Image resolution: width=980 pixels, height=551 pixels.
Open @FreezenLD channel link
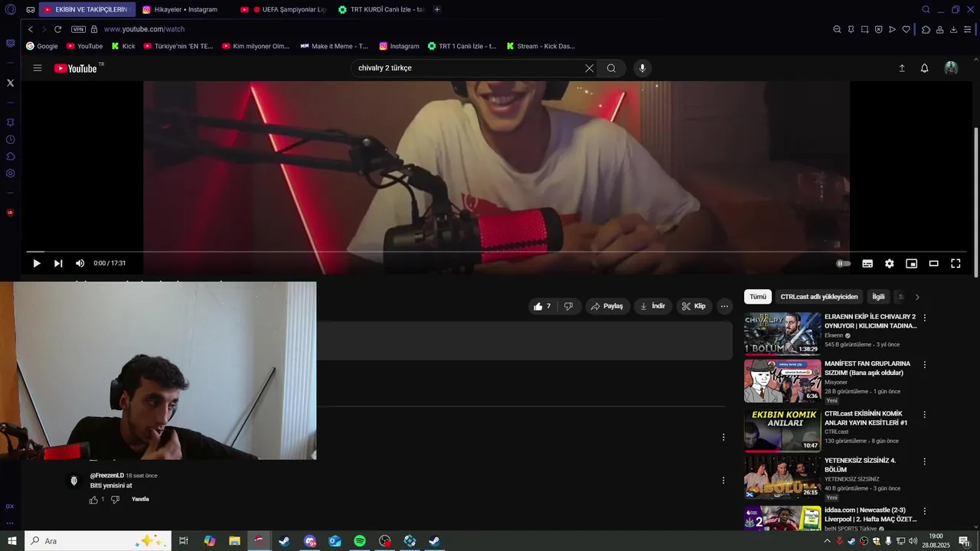(106, 475)
